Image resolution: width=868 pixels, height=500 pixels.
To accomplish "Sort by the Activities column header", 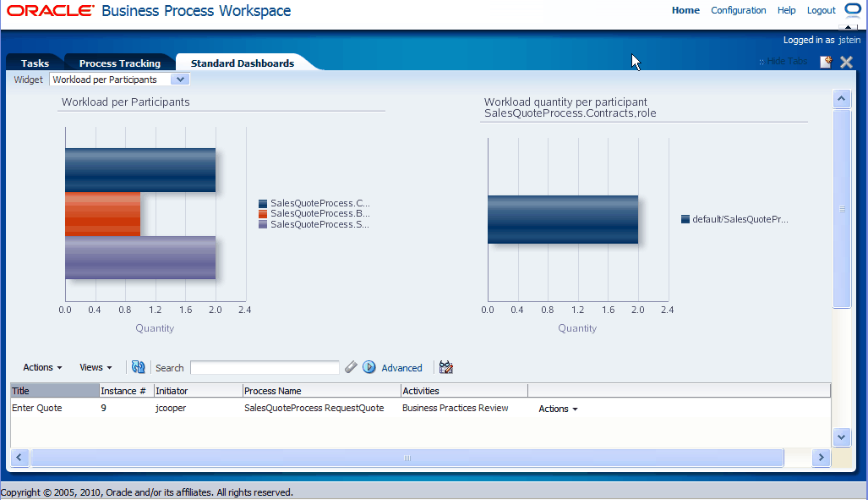I will point(464,391).
